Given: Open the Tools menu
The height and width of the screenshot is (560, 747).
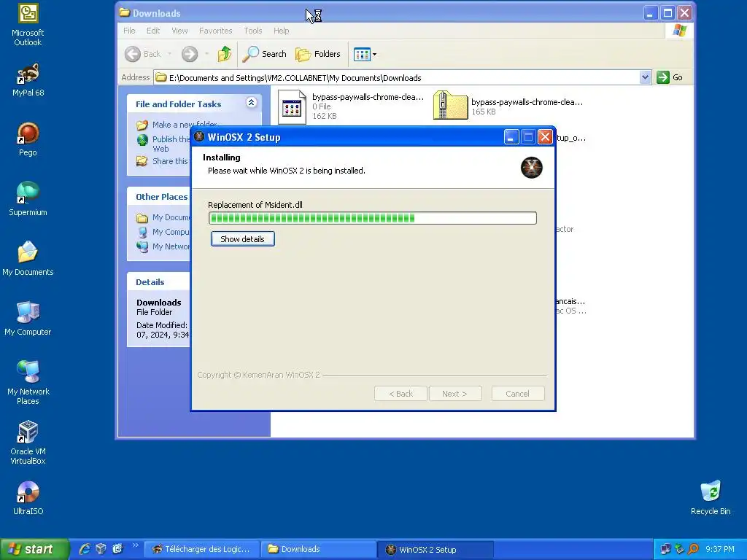Looking at the screenshot, I should tap(253, 31).
